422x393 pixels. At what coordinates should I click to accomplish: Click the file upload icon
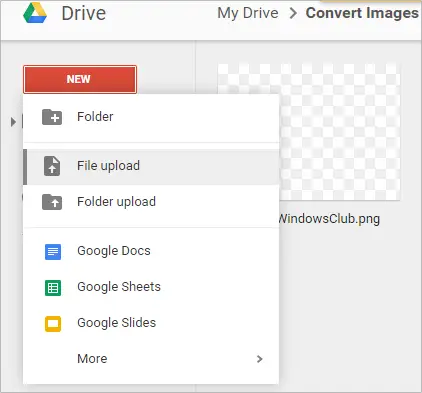(52, 166)
